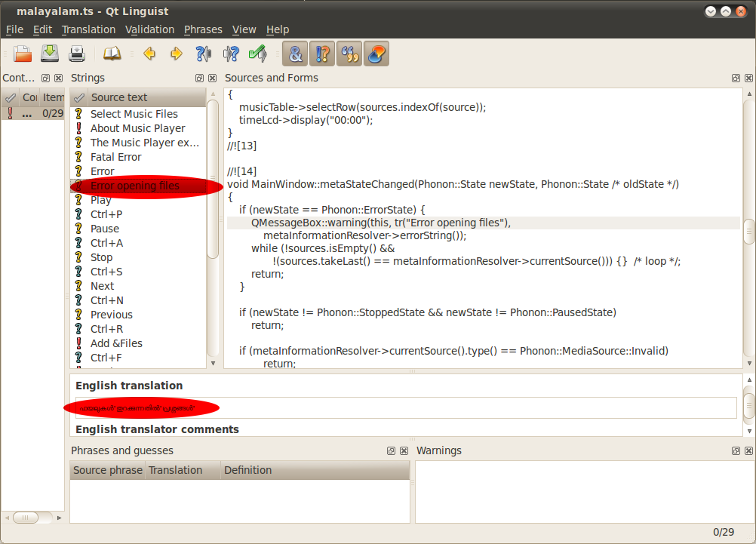
Task: Open the View menu
Action: coord(244,29)
